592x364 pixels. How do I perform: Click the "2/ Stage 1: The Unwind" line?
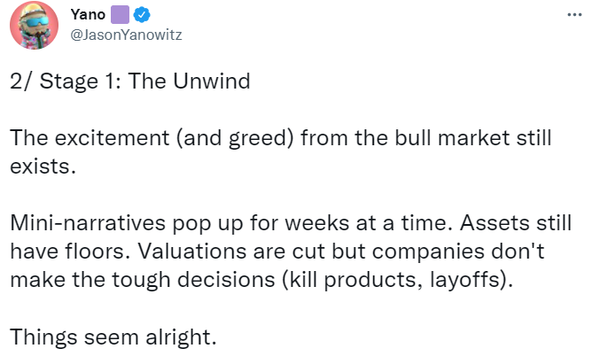131,81
